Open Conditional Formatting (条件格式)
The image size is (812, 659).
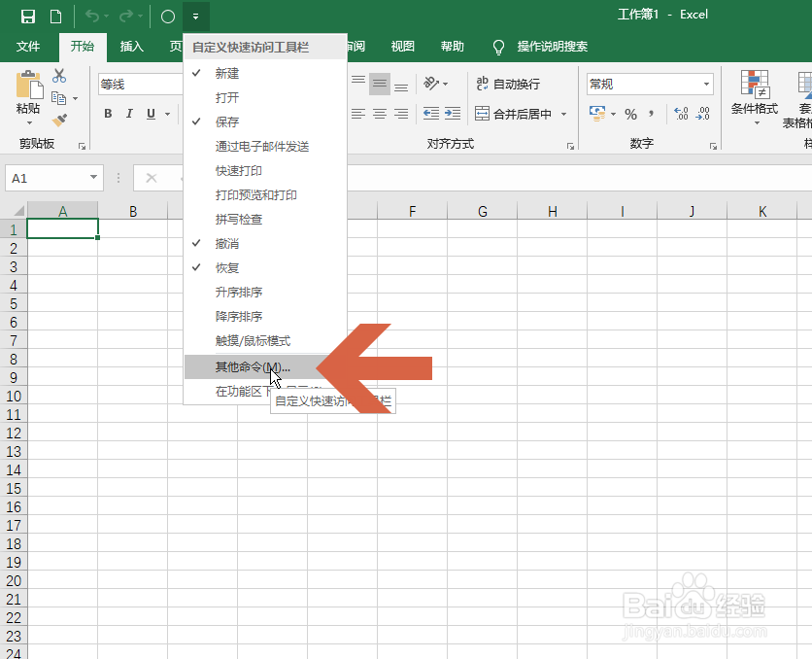point(755,98)
